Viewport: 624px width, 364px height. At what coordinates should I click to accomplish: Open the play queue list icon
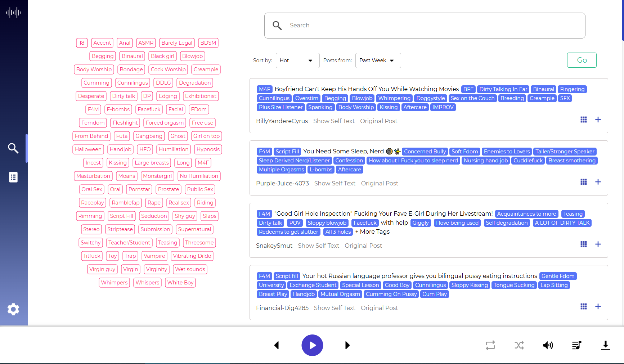576,345
